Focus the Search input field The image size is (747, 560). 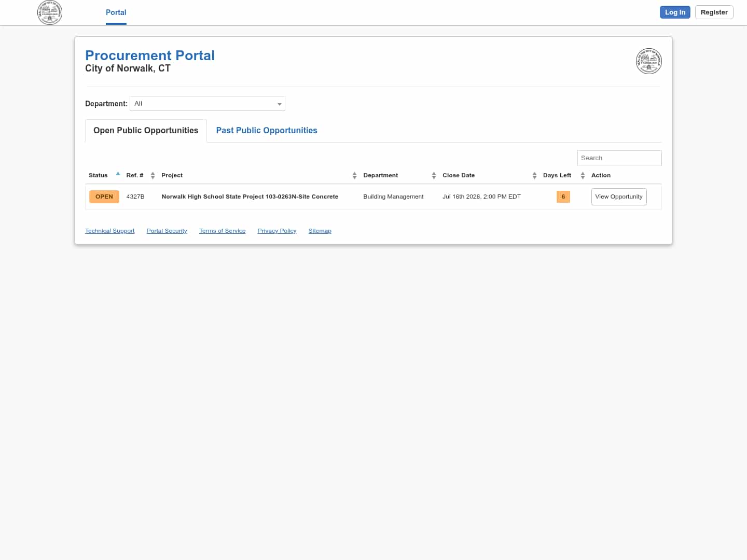(619, 158)
